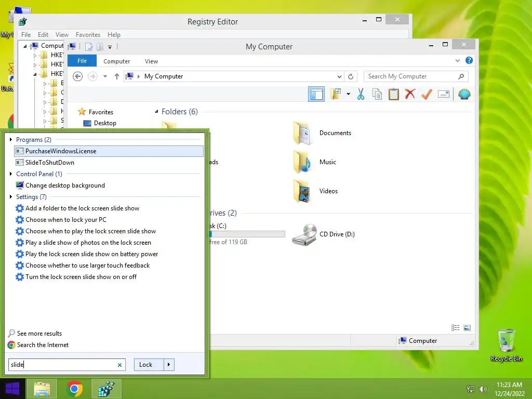532x399 pixels.
Task: Click the Lock button
Action: 149,365
